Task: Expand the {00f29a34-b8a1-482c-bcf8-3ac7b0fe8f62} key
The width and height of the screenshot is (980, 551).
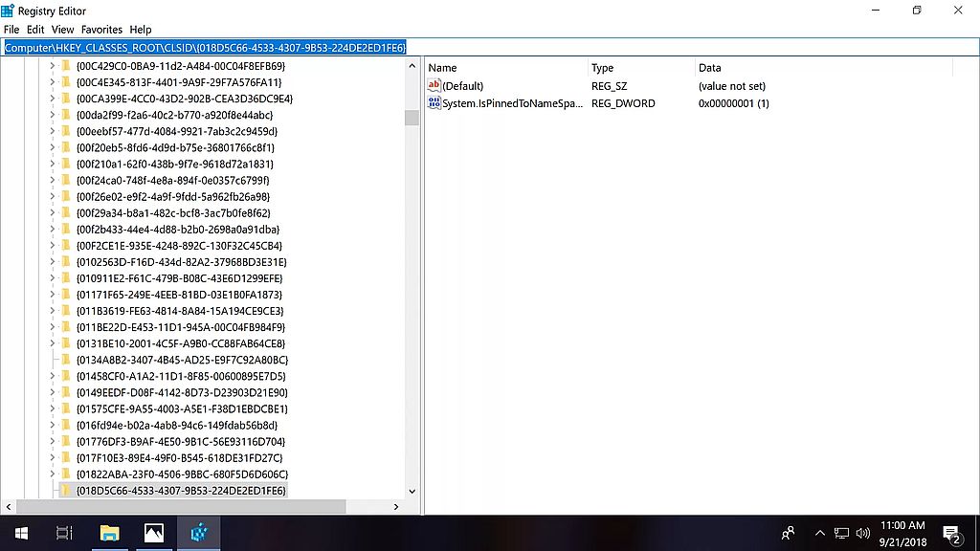Action: pos(53,212)
